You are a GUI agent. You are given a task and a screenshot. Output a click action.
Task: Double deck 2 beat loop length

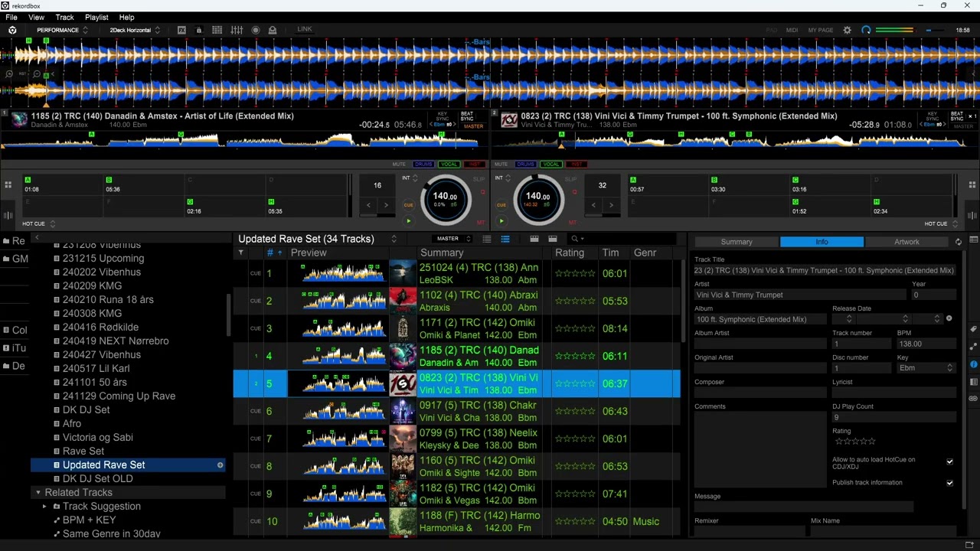pyautogui.click(x=611, y=205)
